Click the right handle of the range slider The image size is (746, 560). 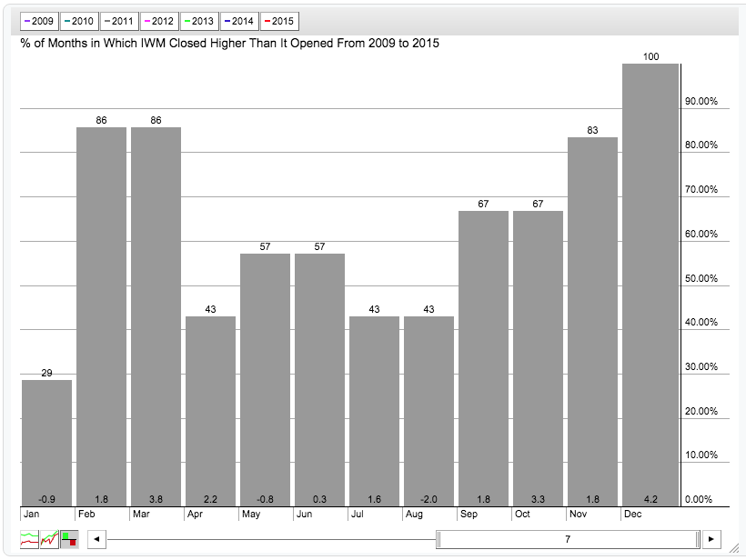pos(698,540)
